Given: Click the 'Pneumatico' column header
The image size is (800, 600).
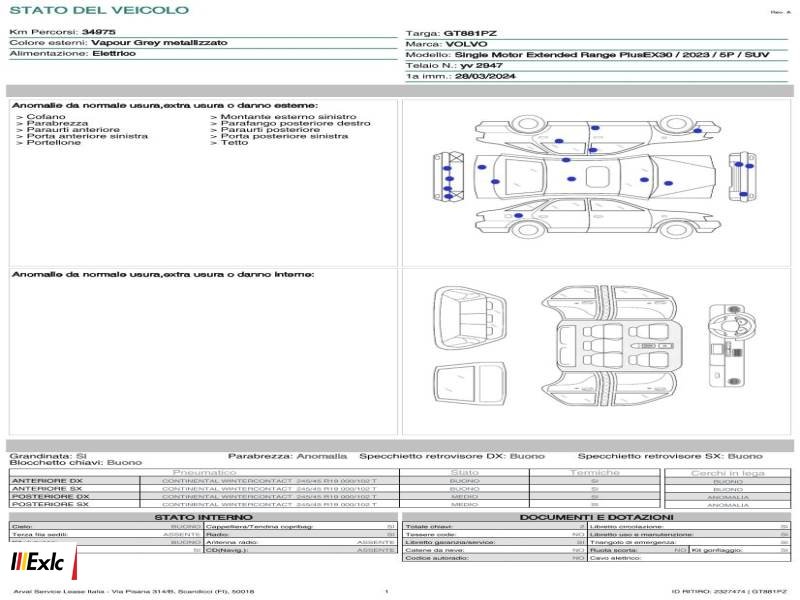Looking at the screenshot, I should 204,472.
